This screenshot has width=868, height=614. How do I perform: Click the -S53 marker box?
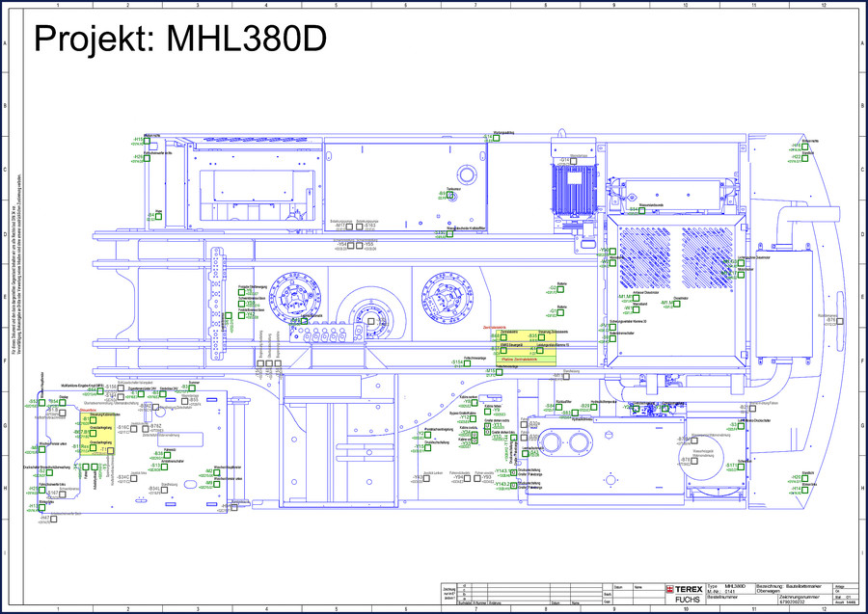[x=41, y=403]
